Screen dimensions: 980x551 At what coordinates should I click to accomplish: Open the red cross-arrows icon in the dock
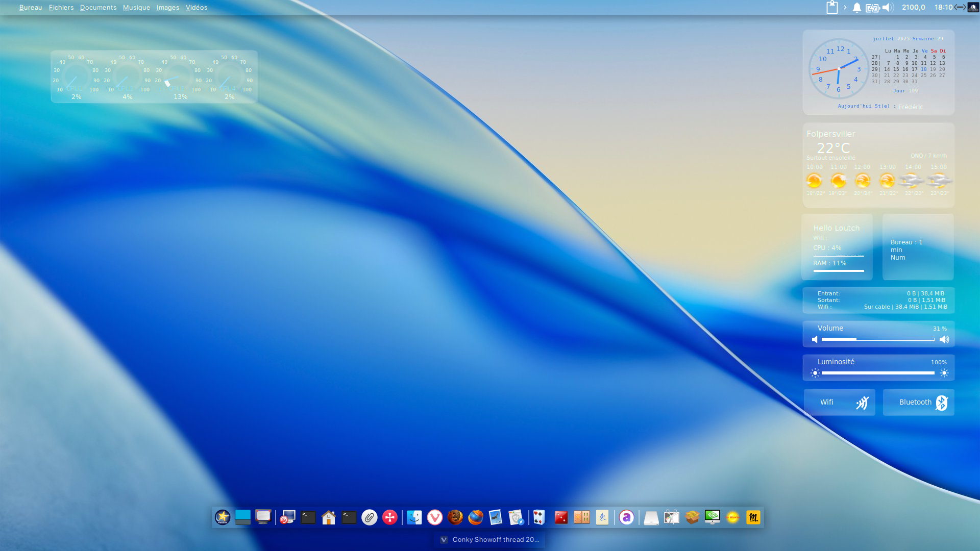(390, 517)
